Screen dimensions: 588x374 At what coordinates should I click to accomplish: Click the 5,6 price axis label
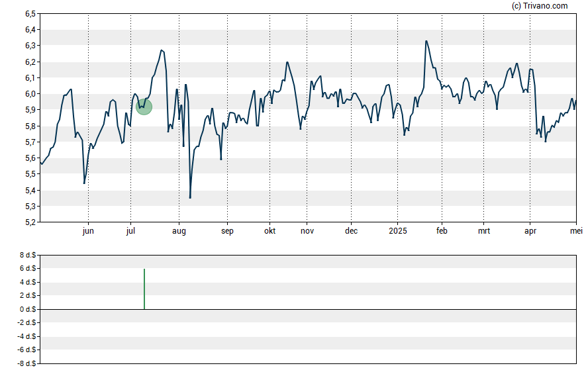[30, 158]
